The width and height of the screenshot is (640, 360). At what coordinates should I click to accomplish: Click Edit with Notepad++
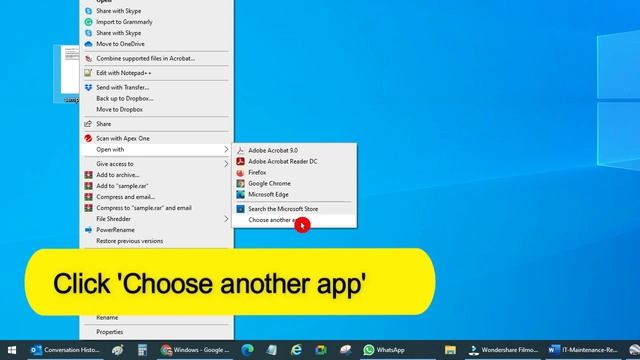coord(157,73)
